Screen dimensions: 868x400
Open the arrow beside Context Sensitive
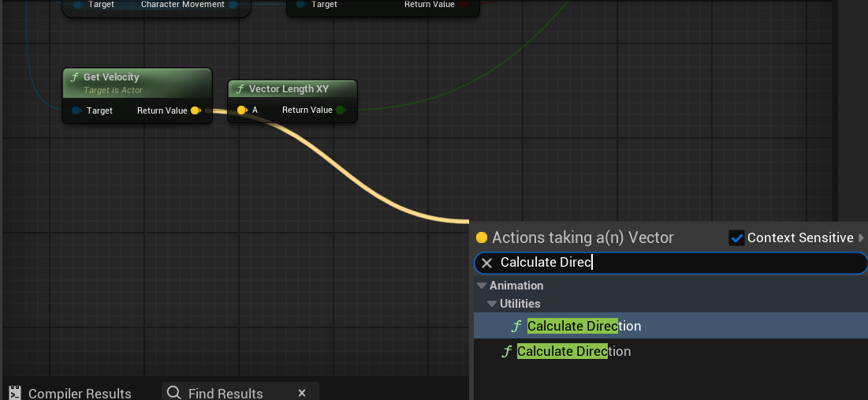(861, 237)
